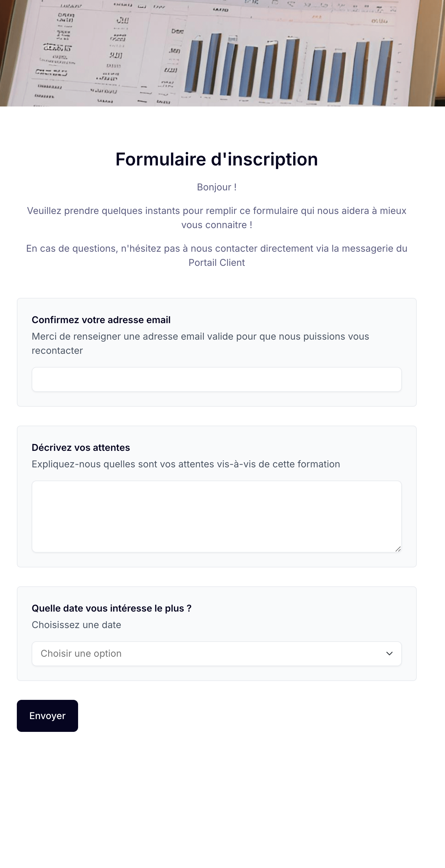Click the expectations description text area
The width and height of the screenshot is (445, 868).
[217, 517]
